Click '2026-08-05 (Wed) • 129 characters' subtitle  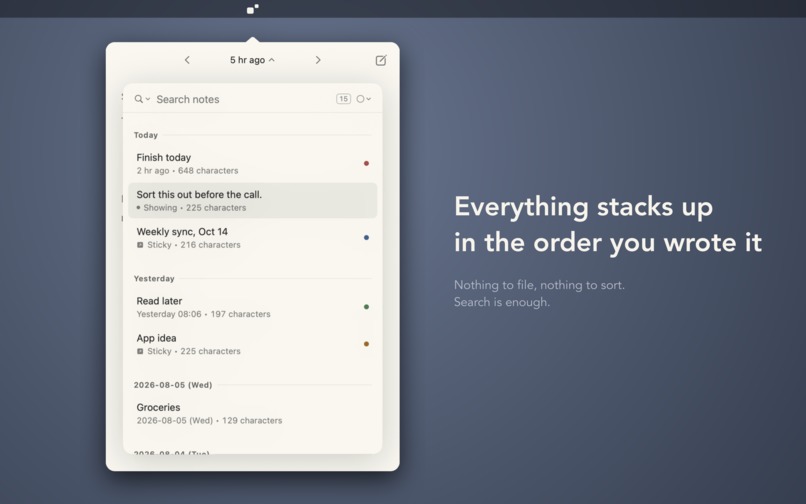209,421
